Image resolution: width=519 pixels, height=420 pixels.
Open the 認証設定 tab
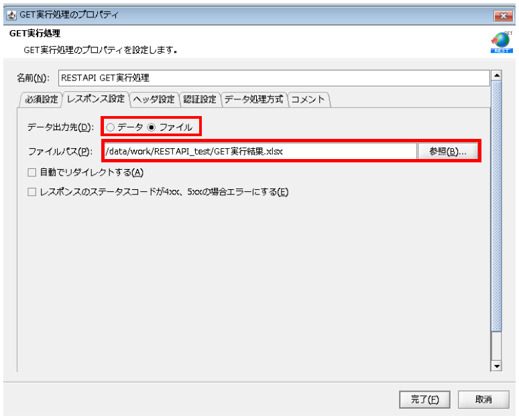(x=200, y=99)
